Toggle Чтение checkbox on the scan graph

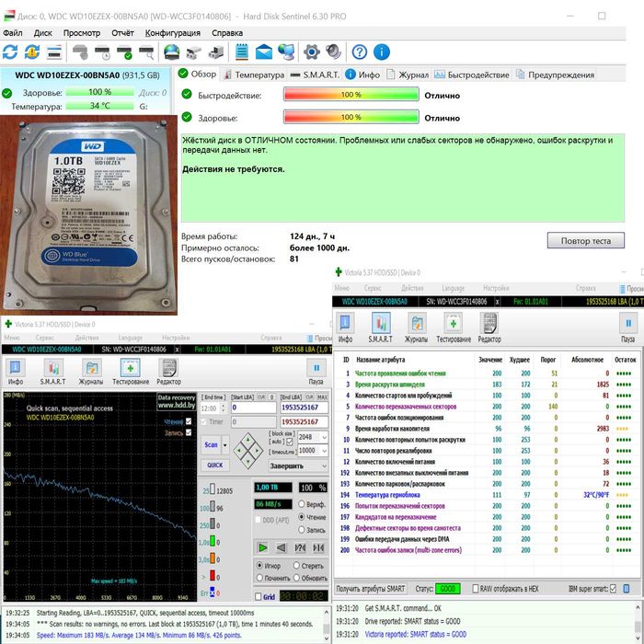[x=189, y=421]
